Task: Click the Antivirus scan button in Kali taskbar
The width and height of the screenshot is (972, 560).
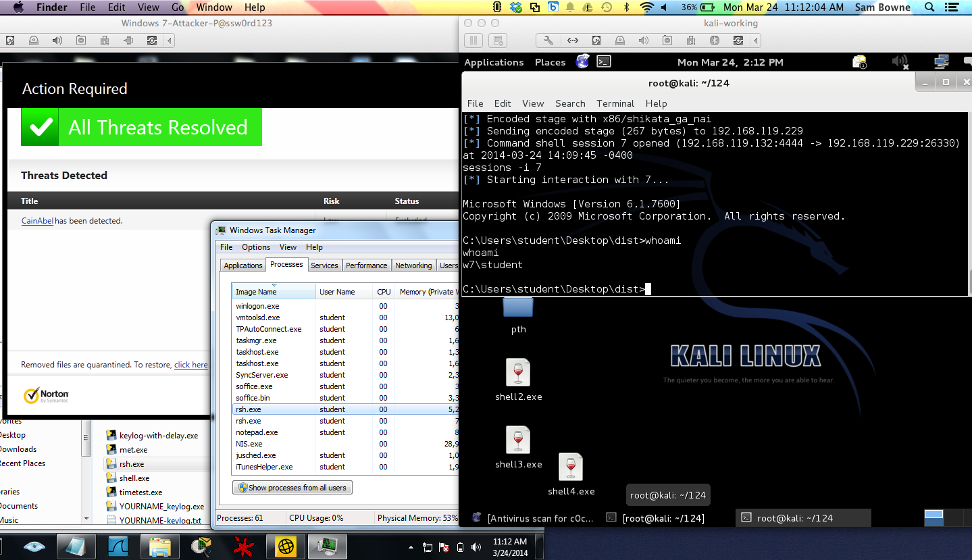Action: (532, 518)
